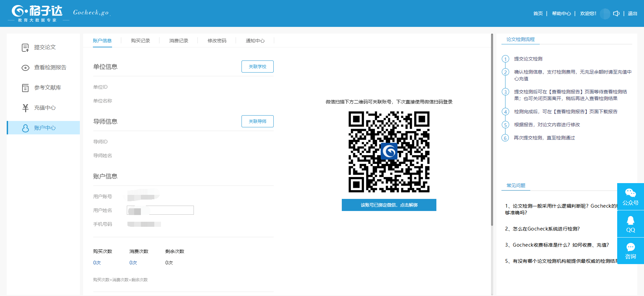Screen dimensions: 644x296
Task: Open FAQ 5 about authoritative detection results
Action: [x=561, y=261]
